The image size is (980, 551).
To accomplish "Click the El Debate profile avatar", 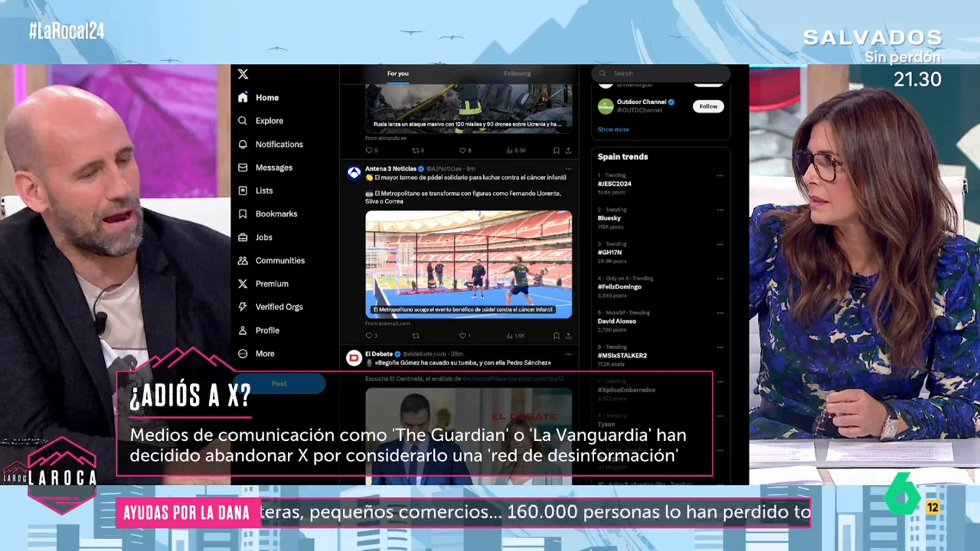I will [354, 358].
